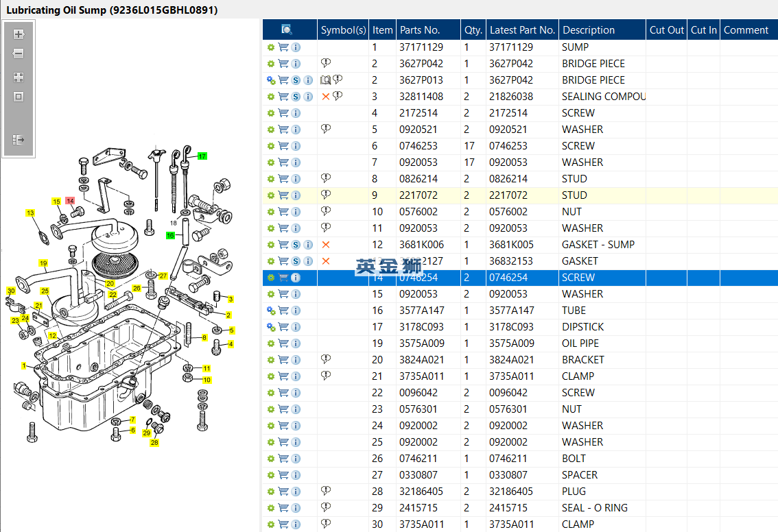The width and height of the screenshot is (778, 532).
Task: Select part number 3824A021 in Parts No.
Action: point(422,360)
